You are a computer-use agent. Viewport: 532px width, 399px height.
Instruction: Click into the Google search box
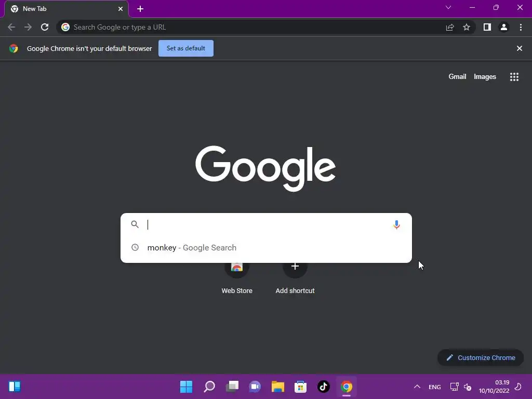click(x=266, y=224)
